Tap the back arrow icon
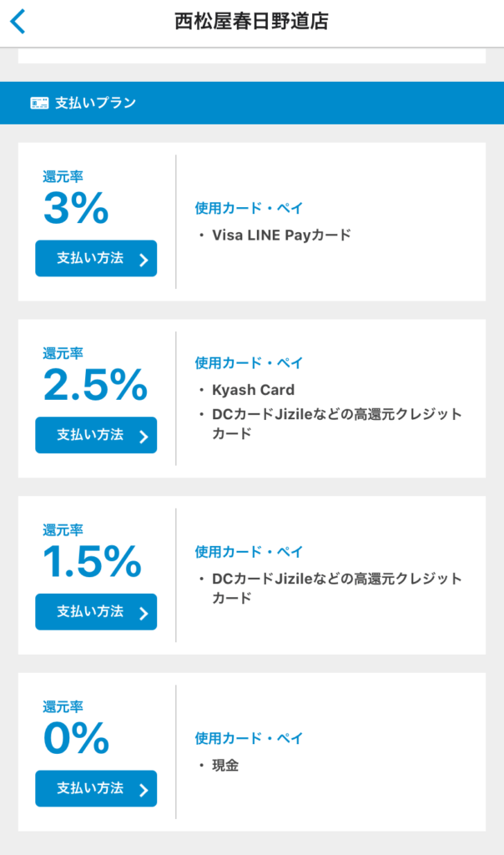Image resolution: width=504 pixels, height=855 pixels. pos(18,22)
